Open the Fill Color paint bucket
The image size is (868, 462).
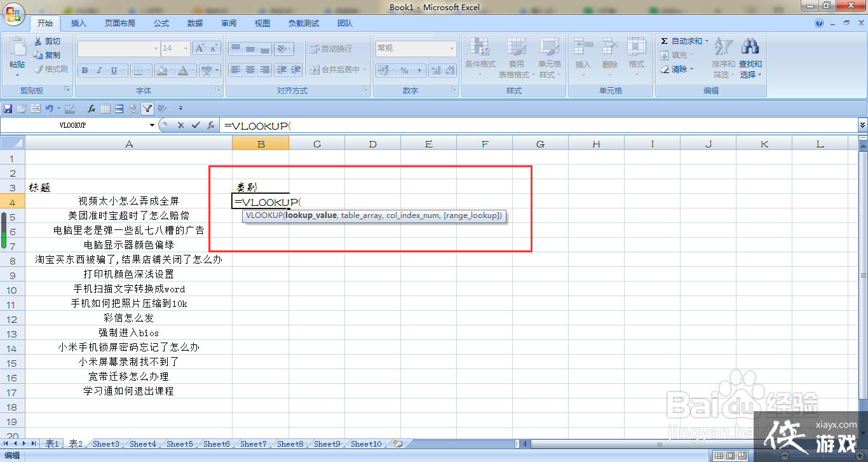pyautogui.click(x=162, y=70)
